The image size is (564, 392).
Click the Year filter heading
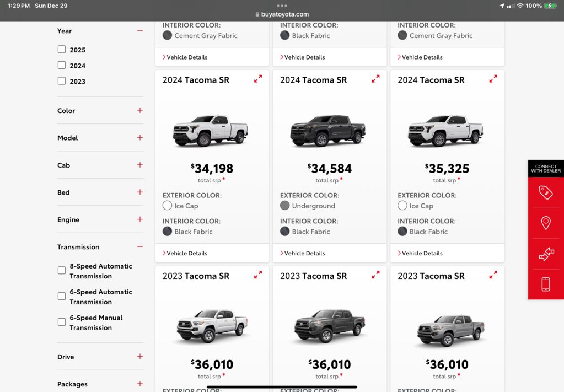tap(65, 30)
